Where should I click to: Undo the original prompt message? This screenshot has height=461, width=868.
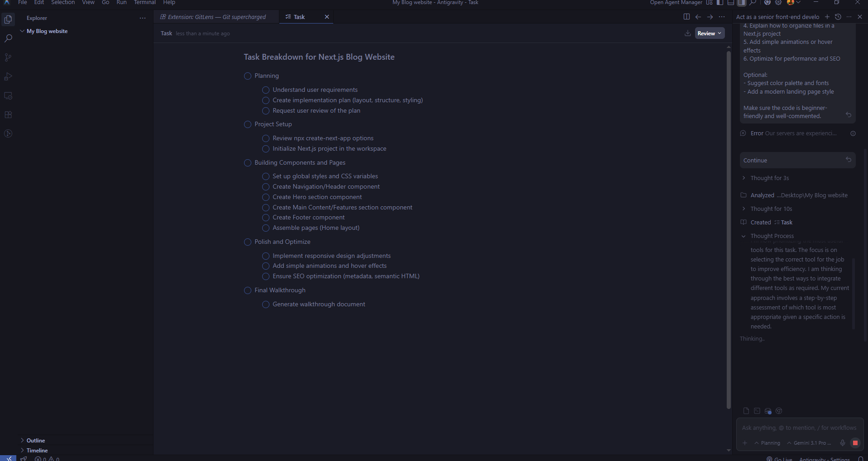849,114
